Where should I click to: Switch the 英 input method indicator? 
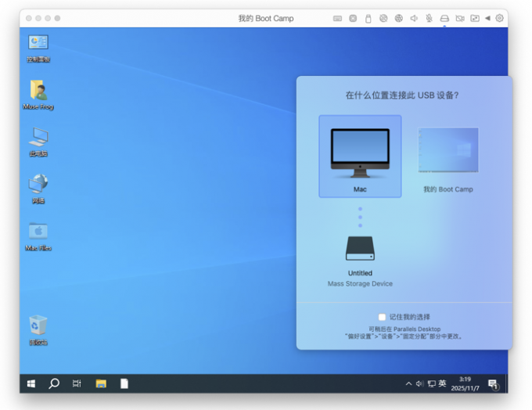[442, 383]
